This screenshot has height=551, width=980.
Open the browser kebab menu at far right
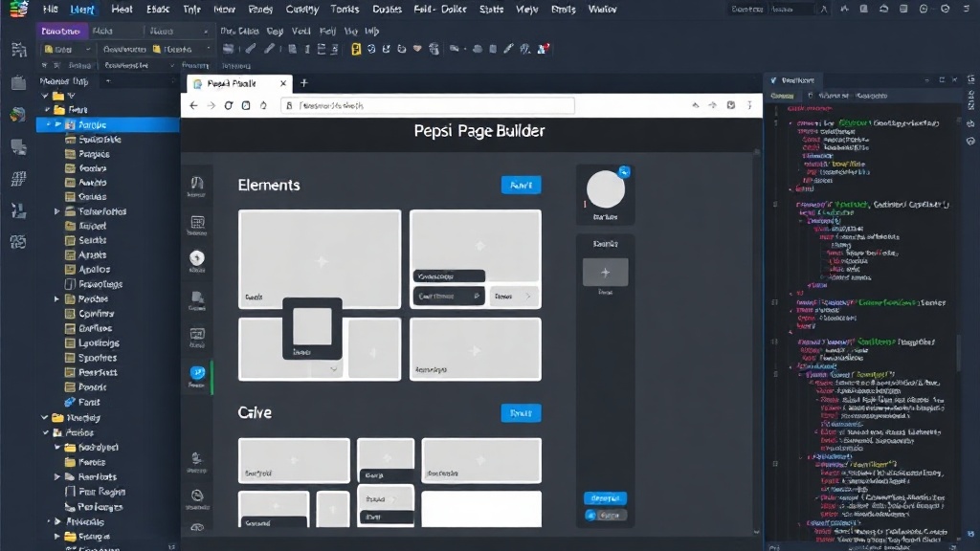click(x=749, y=105)
